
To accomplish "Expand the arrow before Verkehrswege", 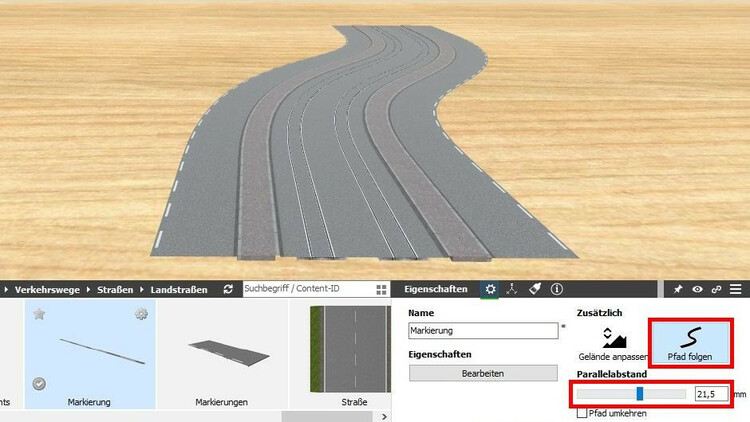I will [x=6, y=289].
